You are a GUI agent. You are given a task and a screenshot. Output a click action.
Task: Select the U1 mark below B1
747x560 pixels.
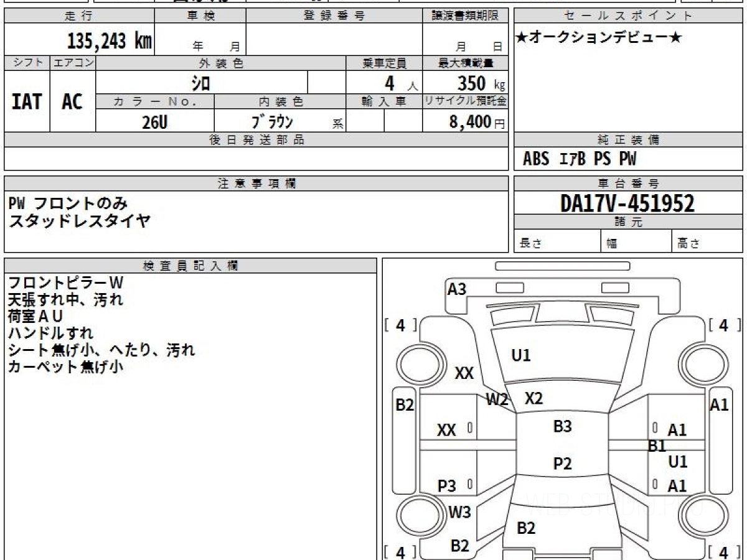(x=677, y=462)
